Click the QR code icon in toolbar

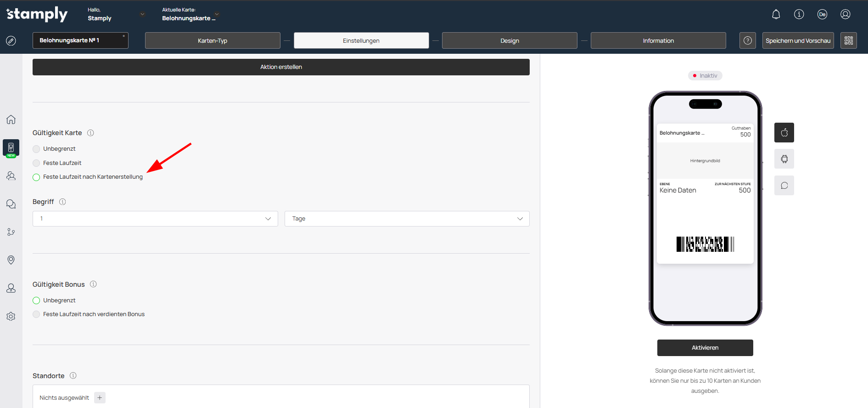(x=848, y=40)
